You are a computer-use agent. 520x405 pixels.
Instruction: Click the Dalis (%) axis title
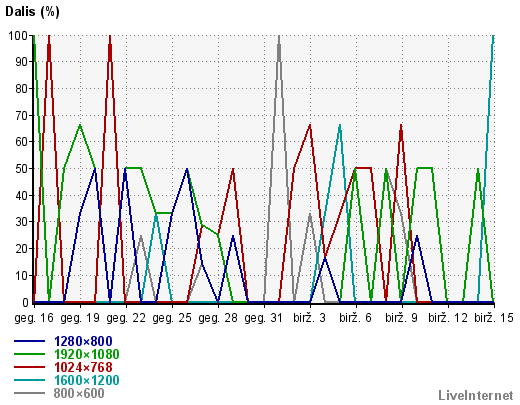32,12
